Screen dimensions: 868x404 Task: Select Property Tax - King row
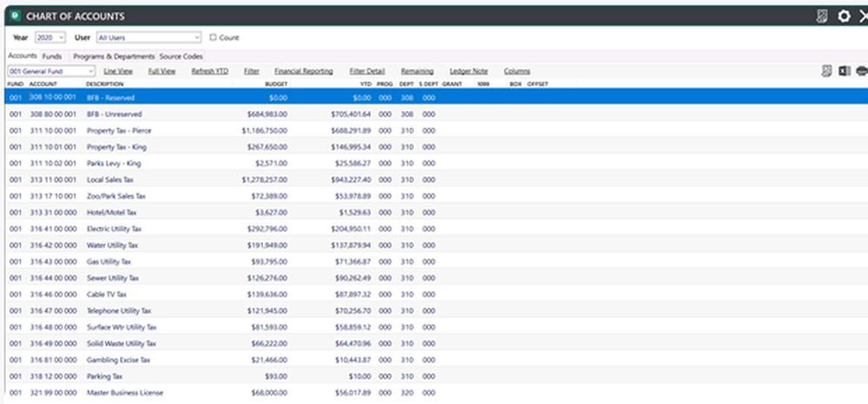tap(437, 147)
